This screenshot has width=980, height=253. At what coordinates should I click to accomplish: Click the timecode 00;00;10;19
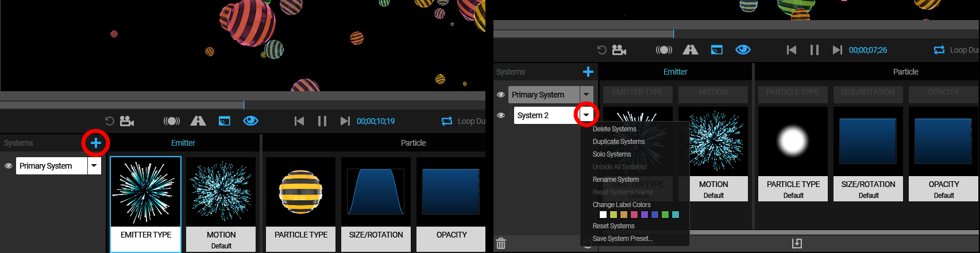376,121
